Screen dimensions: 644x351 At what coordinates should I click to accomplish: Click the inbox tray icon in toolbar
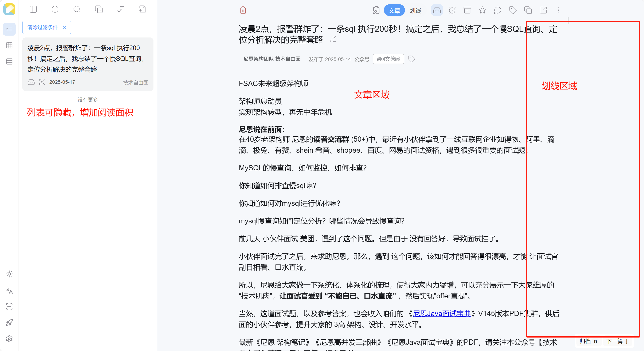437,10
